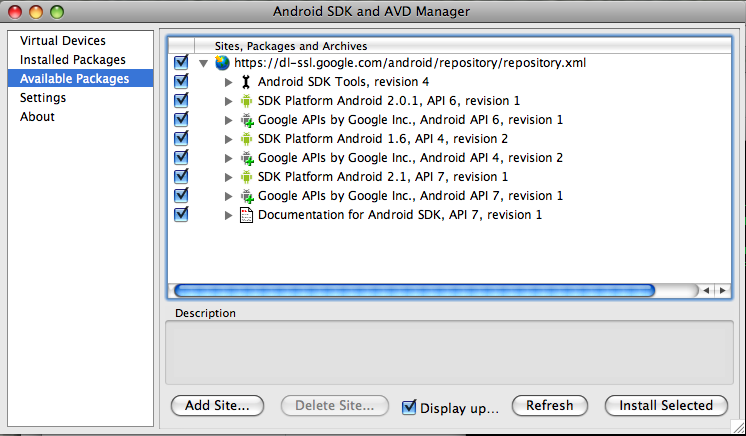Viewport: 746px width, 436px height.
Task: Uncheck the Google APIs API 7 checkbox
Action: tap(181, 195)
